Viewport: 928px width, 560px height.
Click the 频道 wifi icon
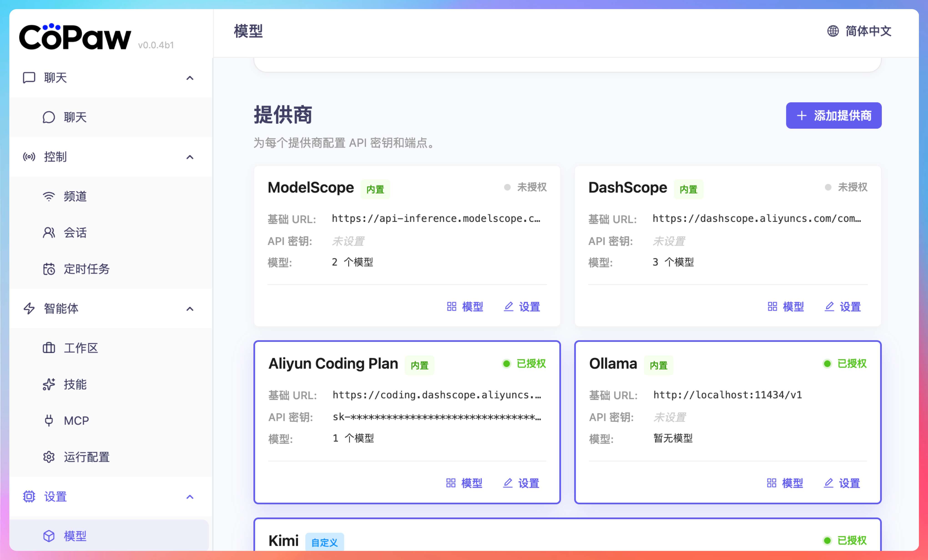(x=49, y=196)
